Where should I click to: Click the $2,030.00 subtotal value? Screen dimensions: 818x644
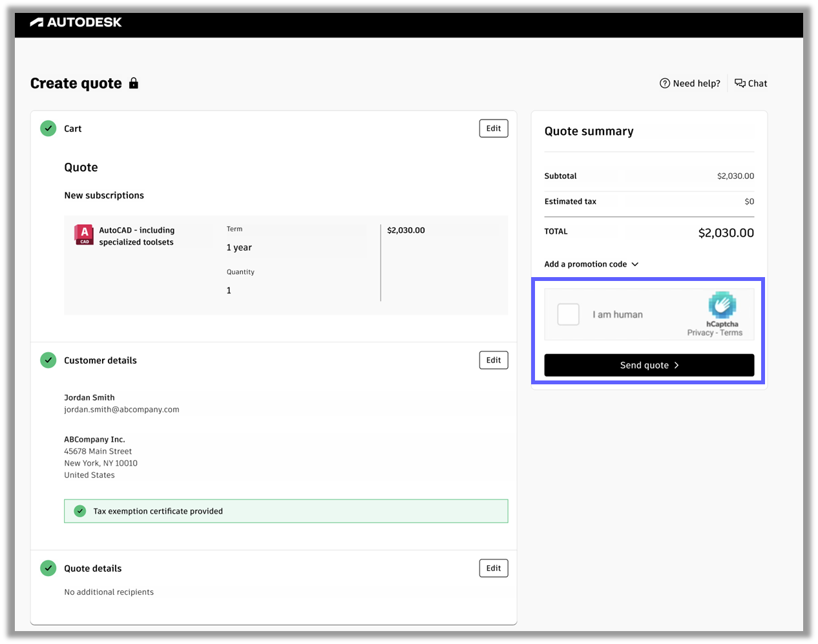735,176
